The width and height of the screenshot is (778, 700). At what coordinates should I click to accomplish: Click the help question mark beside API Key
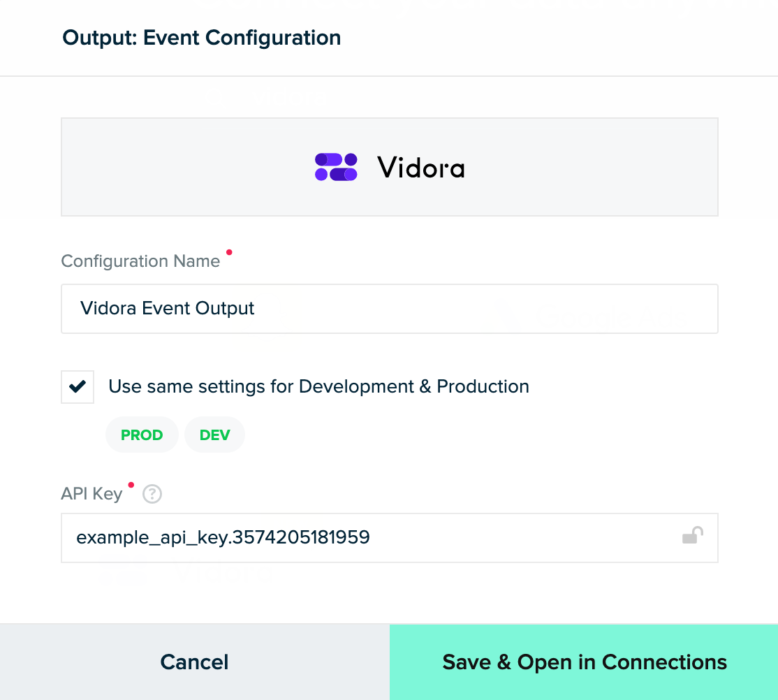click(x=152, y=495)
